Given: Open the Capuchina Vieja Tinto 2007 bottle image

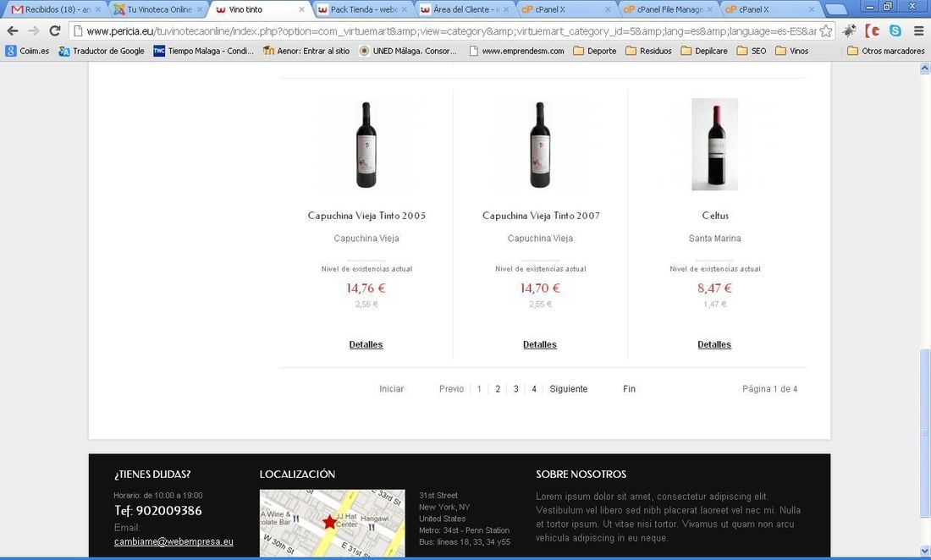Looking at the screenshot, I should coord(540,144).
